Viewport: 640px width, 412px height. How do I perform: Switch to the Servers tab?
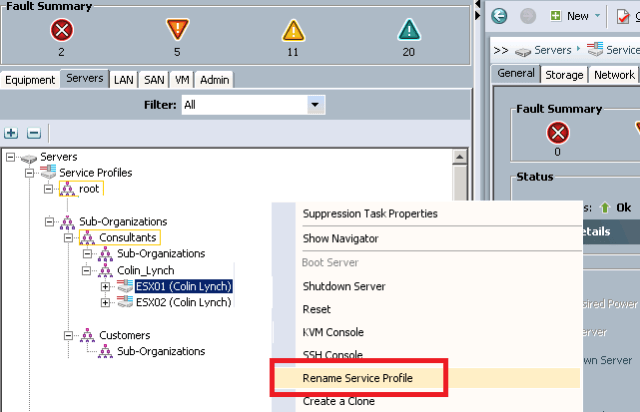click(84, 78)
